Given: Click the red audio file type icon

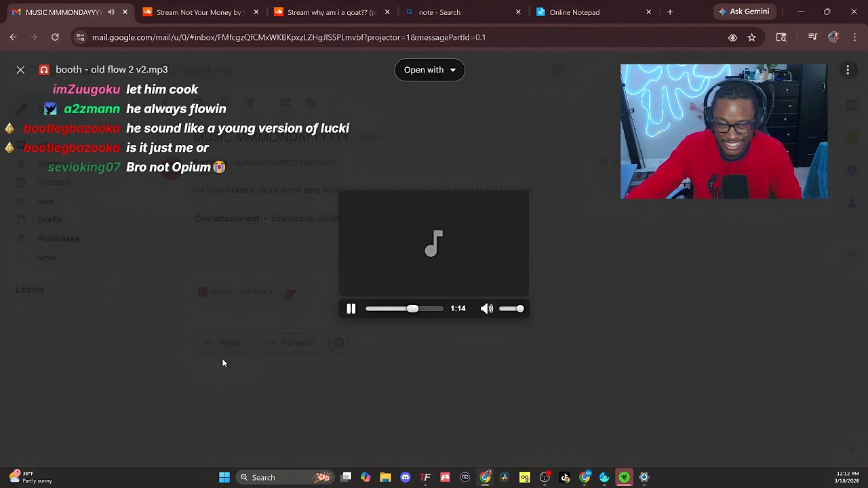Looking at the screenshot, I should pos(44,70).
